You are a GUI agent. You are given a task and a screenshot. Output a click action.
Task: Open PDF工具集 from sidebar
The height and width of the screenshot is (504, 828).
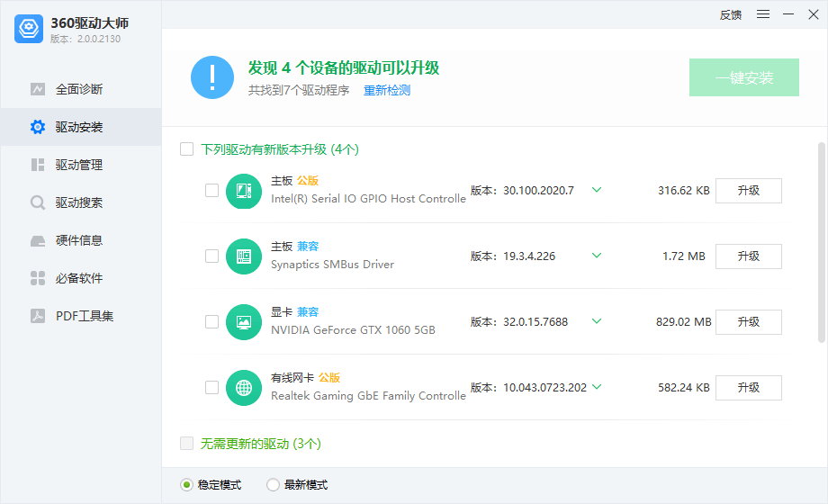81,316
